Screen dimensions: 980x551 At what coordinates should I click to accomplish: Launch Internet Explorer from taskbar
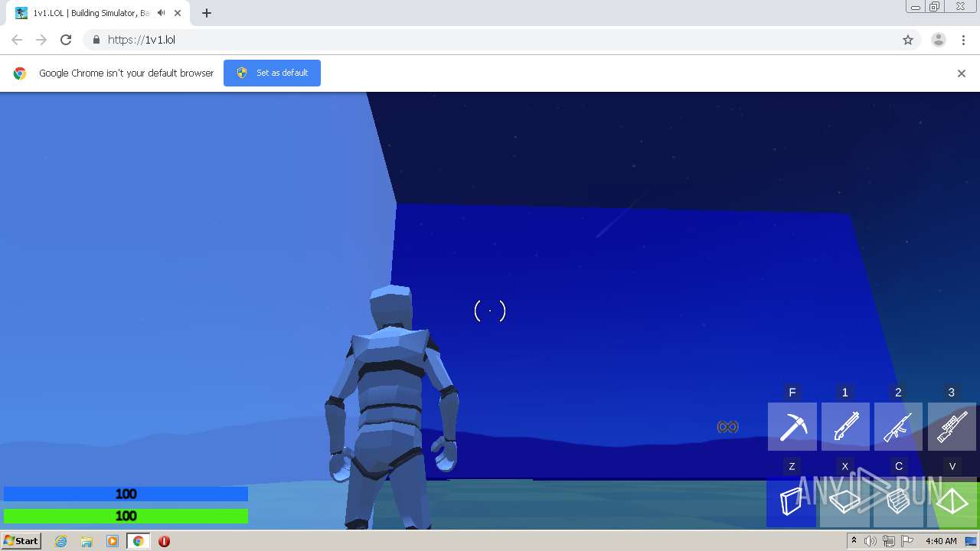[60, 541]
